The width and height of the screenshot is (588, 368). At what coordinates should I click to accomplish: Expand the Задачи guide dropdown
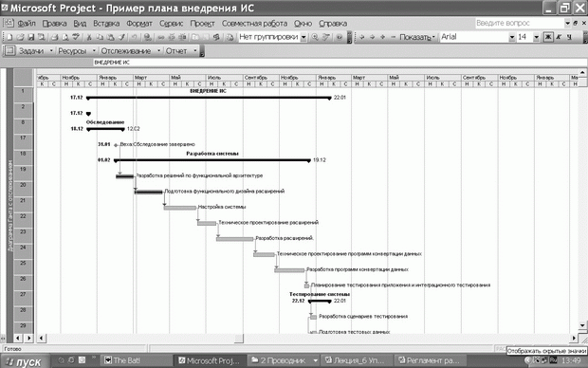pyautogui.click(x=51, y=50)
